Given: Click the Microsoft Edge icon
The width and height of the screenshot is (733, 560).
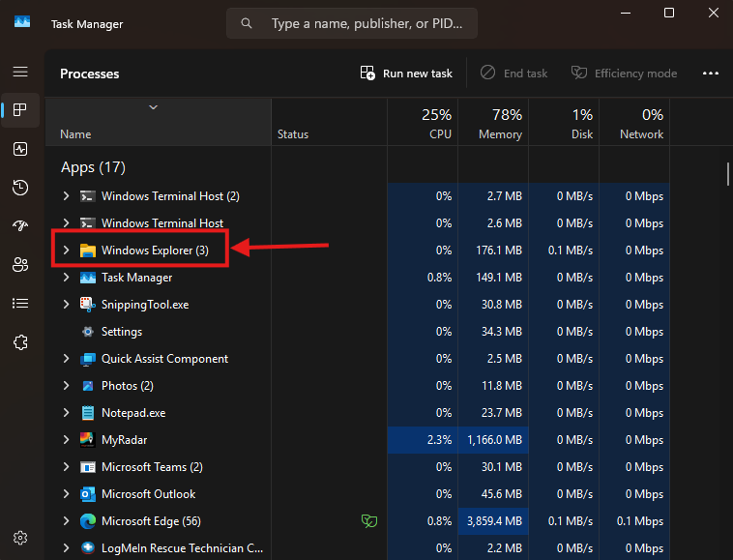Looking at the screenshot, I should 87,521.
